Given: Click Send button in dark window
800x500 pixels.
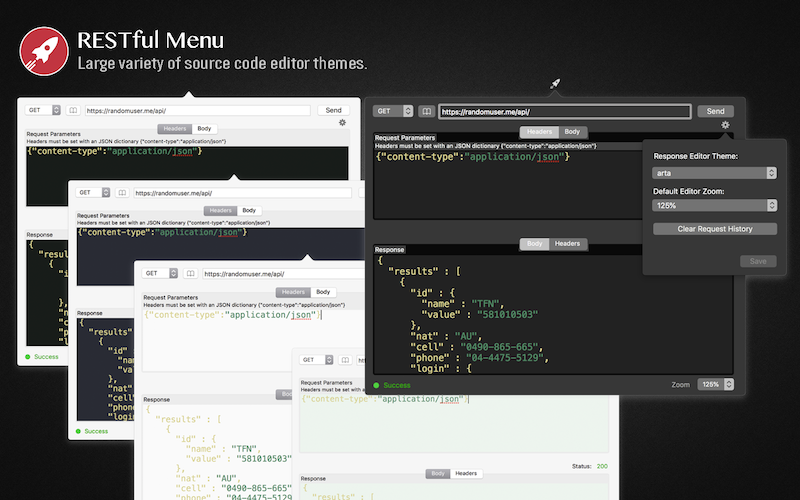Looking at the screenshot, I should point(715,111).
